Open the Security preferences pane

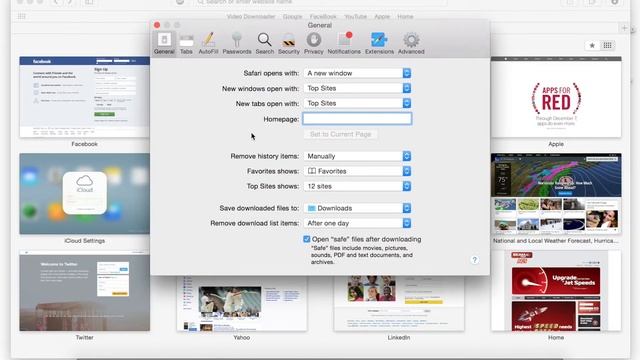(x=289, y=43)
